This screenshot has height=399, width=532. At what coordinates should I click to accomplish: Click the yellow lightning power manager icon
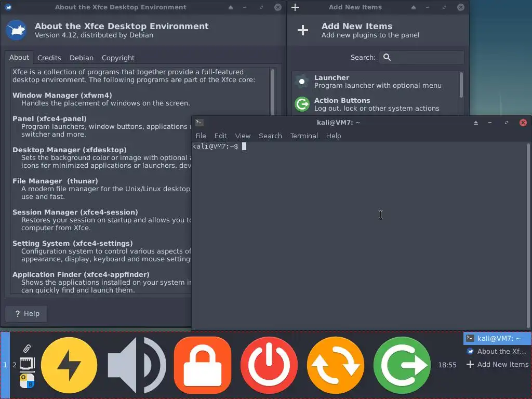pyautogui.click(x=69, y=365)
